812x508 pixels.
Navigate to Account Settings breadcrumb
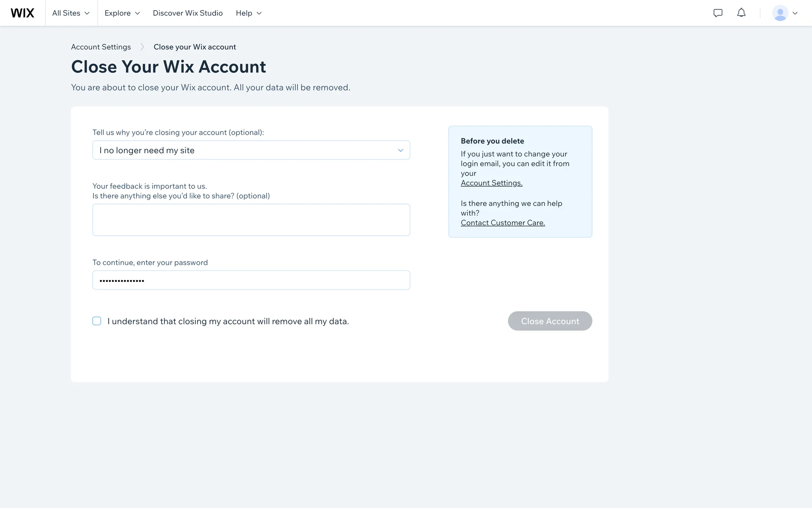(101, 47)
